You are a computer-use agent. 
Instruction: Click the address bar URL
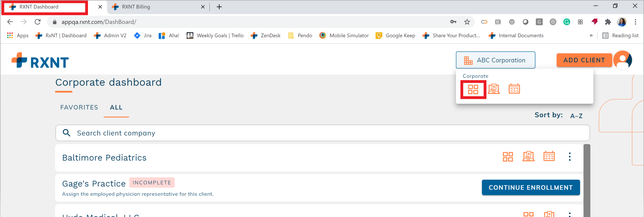click(x=99, y=22)
